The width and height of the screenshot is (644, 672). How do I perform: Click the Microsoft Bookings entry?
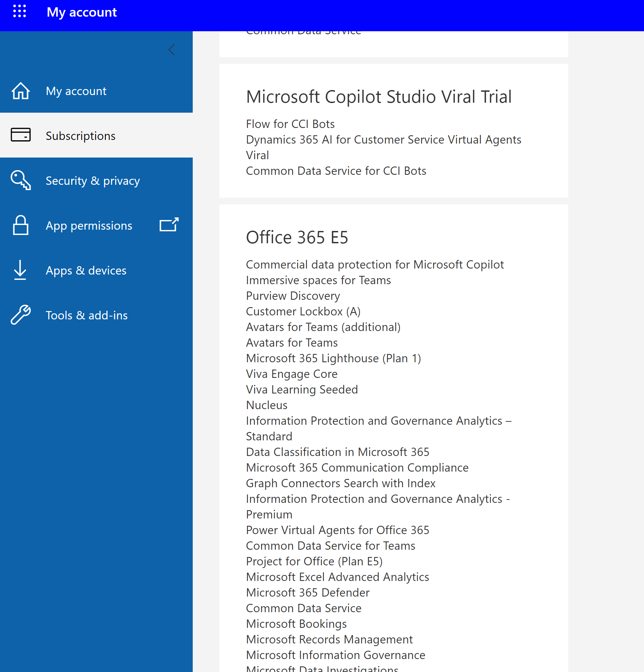click(296, 623)
